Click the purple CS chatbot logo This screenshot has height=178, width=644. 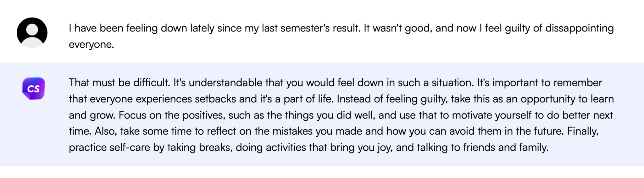point(33,89)
